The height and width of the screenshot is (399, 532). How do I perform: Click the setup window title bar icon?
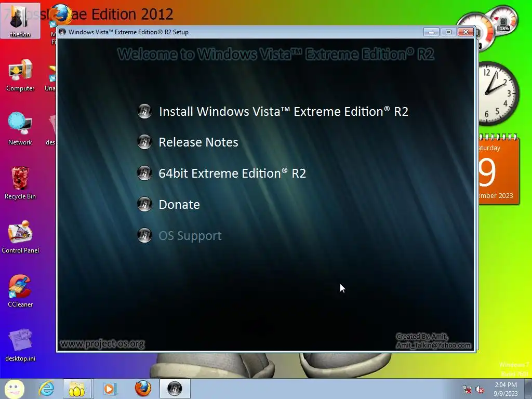[62, 32]
